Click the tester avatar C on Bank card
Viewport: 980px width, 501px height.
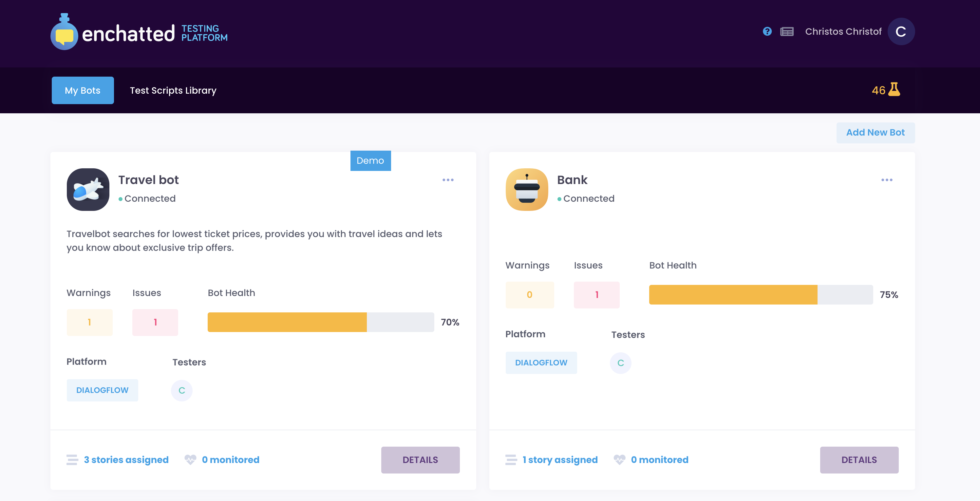[620, 363]
